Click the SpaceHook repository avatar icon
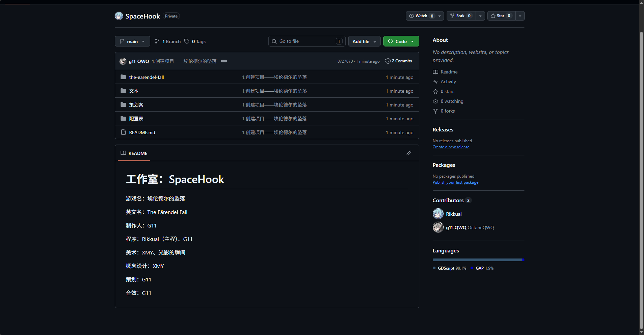Viewport: 644px width, 335px height. (x=119, y=16)
